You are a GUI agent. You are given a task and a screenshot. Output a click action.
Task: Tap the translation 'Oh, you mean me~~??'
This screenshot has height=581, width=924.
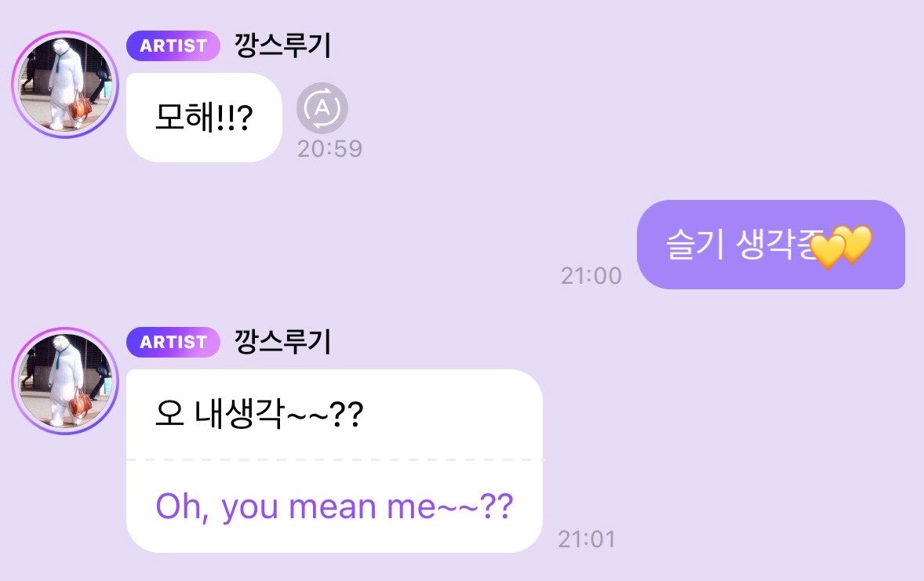click(x=334, y=507)
